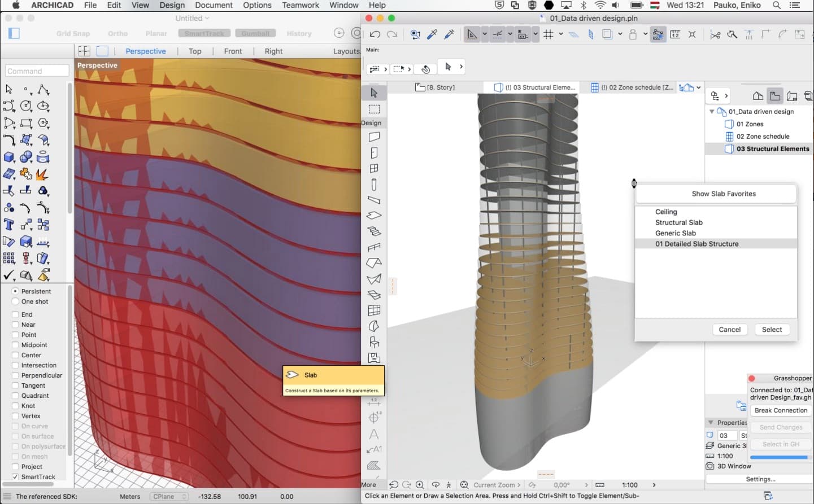Enable the Intersection object snap checkbox
The image size is (814, 504).
(x=15, y=365)
